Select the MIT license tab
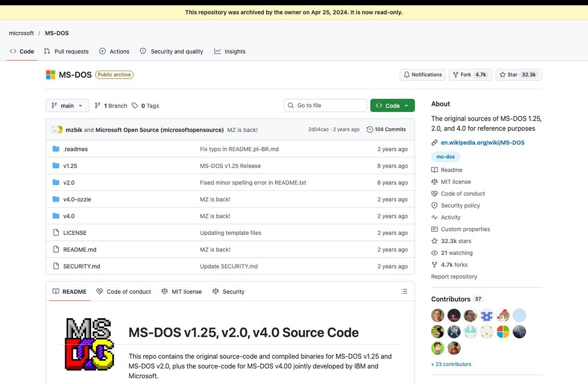The height and width of the screenshot is (384, 588). click(x=181, y=291)
